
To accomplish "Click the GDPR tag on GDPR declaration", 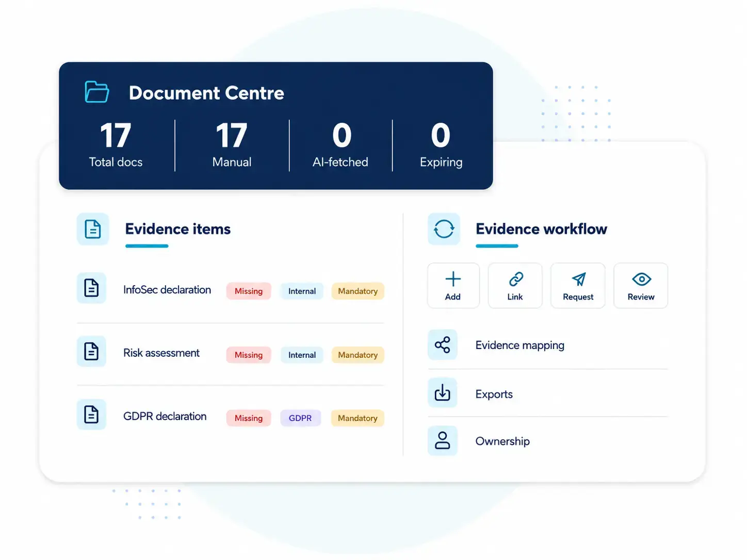I will click(x=300, y=418).
